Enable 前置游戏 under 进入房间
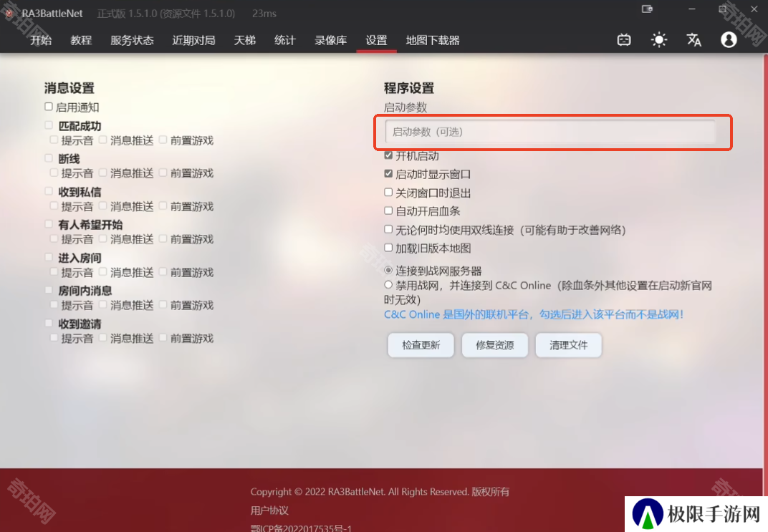 coord(163,271)
